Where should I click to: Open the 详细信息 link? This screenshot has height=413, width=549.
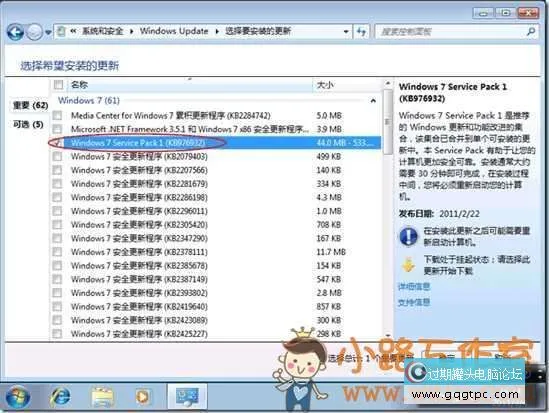414,287
